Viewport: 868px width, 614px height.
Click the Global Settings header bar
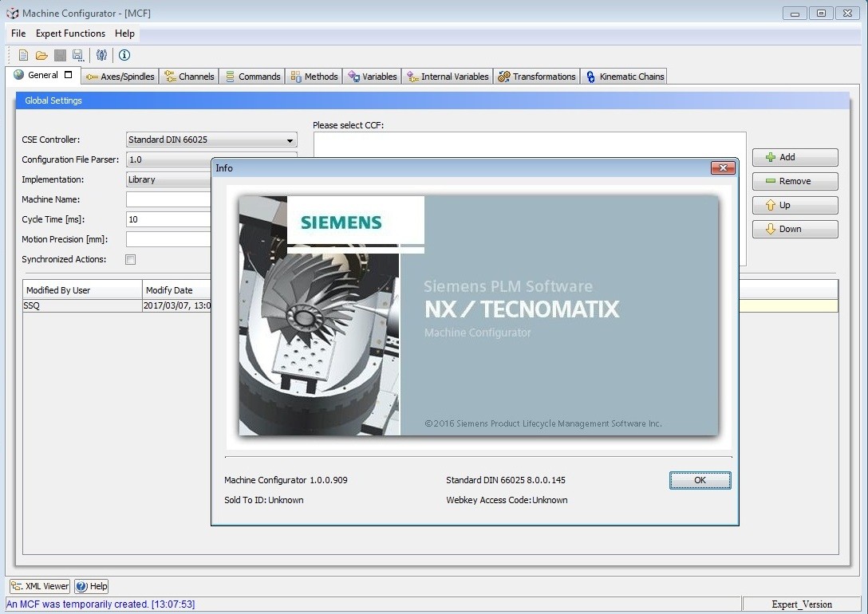[432, 100]
